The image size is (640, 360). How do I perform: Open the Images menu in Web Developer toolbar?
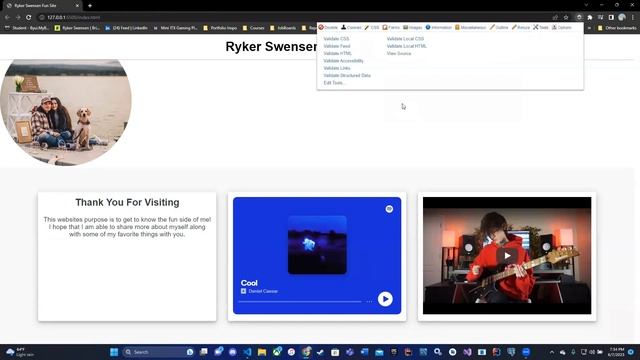413,27
